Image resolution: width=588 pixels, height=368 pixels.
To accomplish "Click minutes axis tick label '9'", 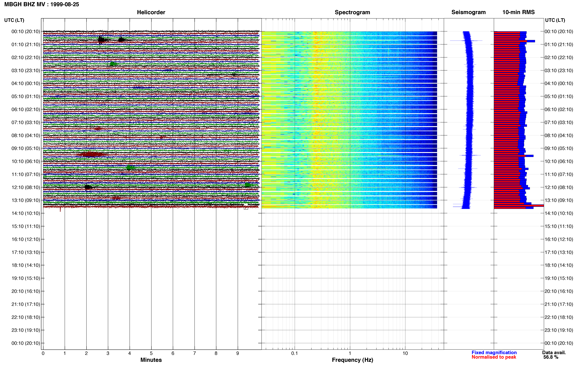I will [x=238, y=353].
